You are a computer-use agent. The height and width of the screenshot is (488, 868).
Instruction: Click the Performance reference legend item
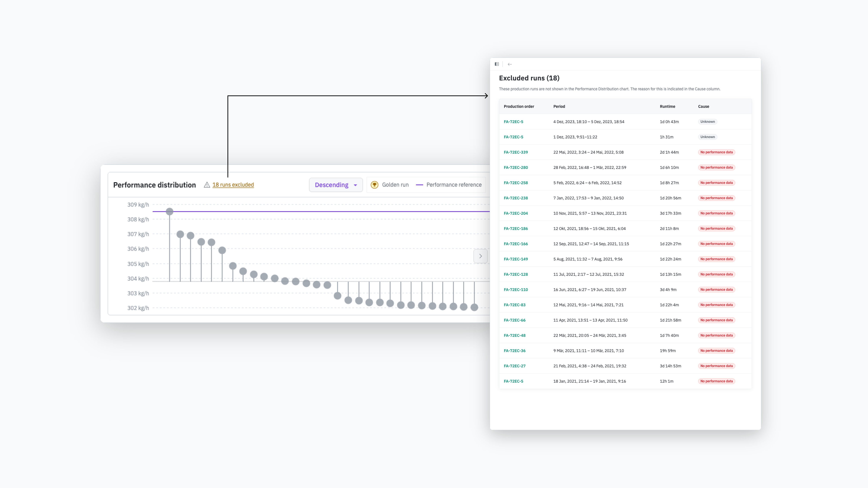coord(449,185)
